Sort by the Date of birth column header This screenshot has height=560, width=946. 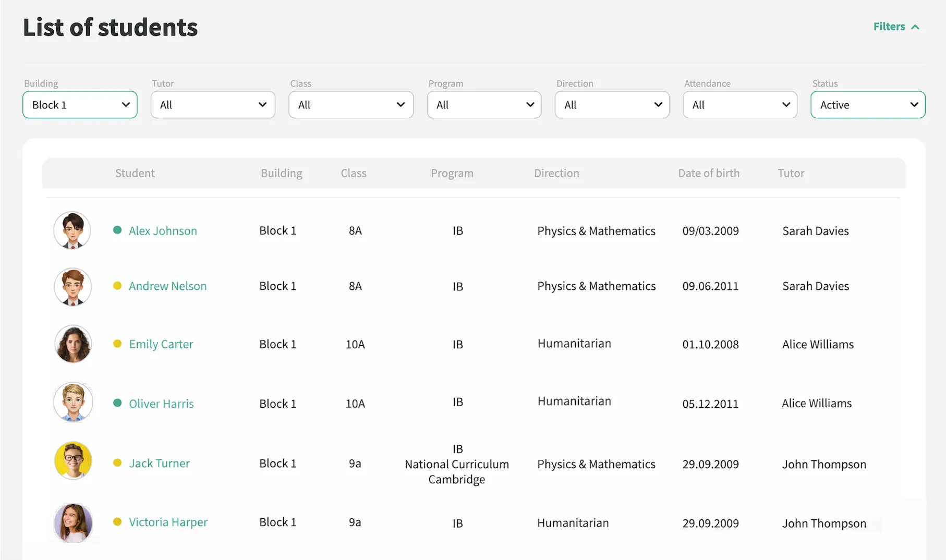click(x=709, y=173)
